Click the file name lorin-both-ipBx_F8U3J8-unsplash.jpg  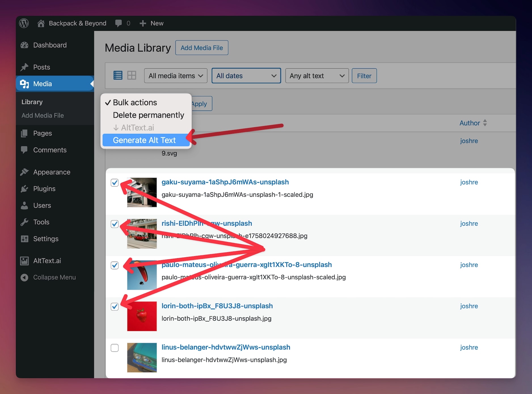(216, 319)
